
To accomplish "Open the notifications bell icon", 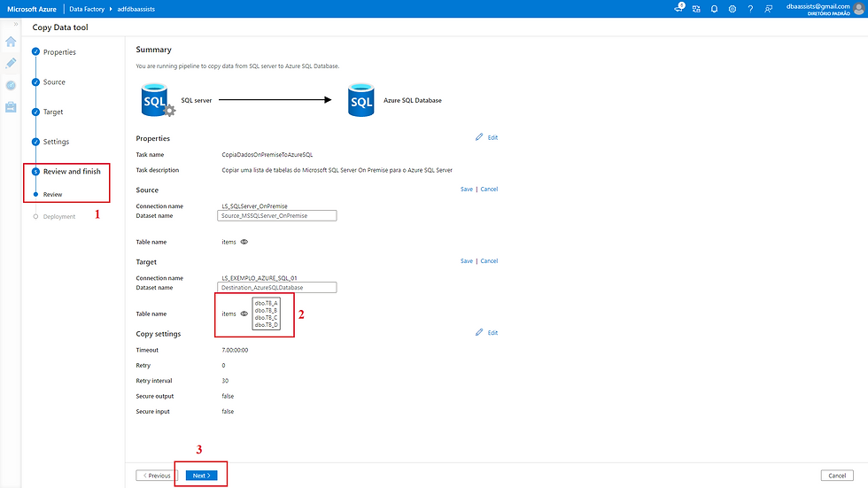I will [714, 9].
